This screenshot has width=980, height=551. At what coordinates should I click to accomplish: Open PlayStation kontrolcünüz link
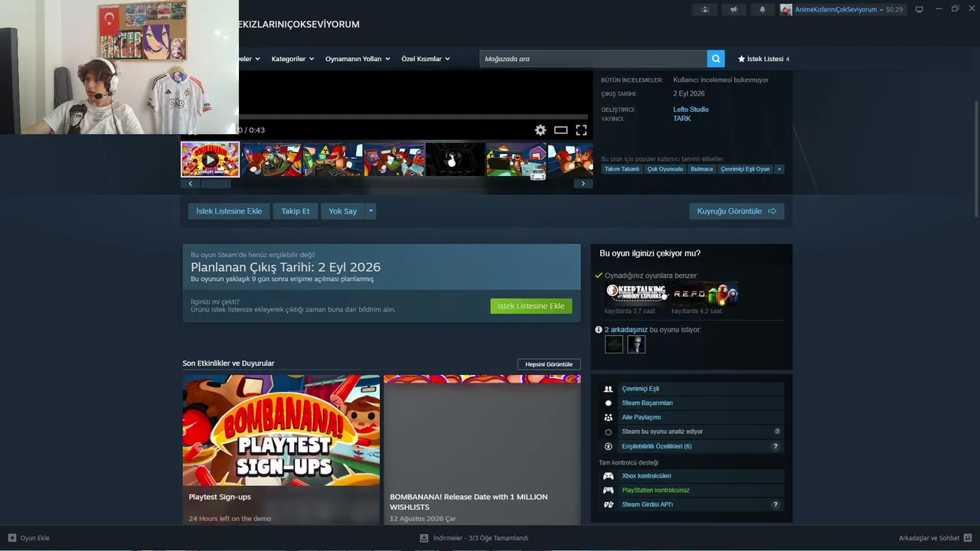click(655, 491)
